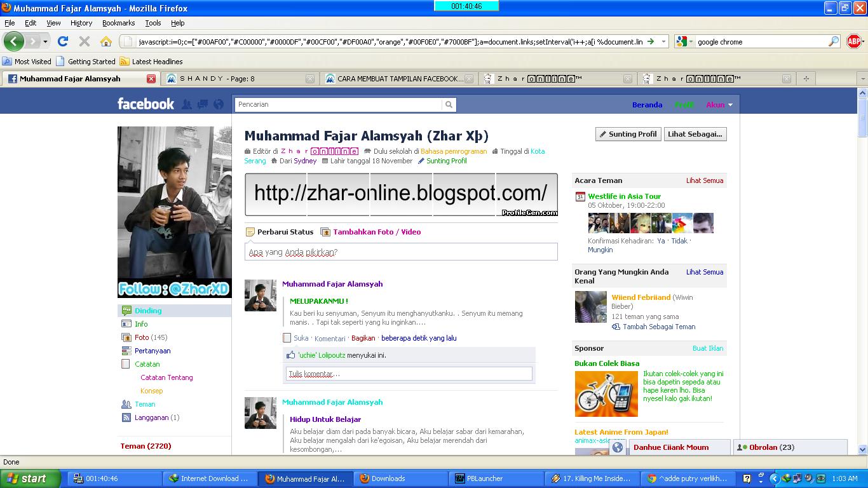868x488 pixels.
Task: Open the Westlife in Asia Tour event
Action: pos(624,196)
